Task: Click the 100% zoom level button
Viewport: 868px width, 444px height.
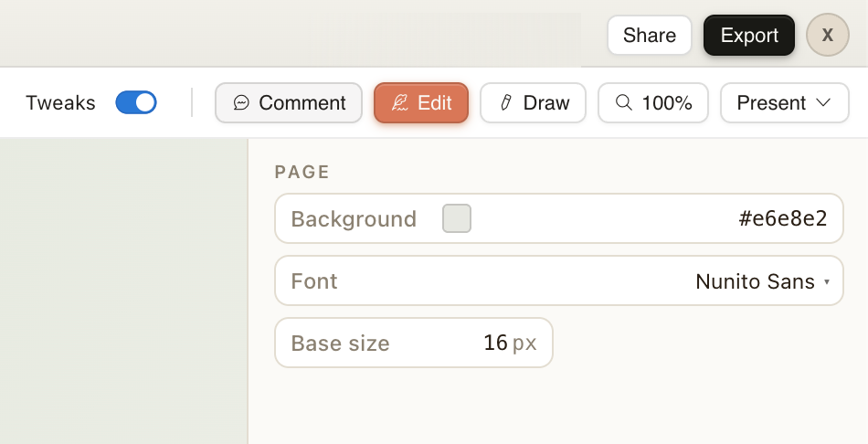Action: pyautogui.click(x=653, y=103)
